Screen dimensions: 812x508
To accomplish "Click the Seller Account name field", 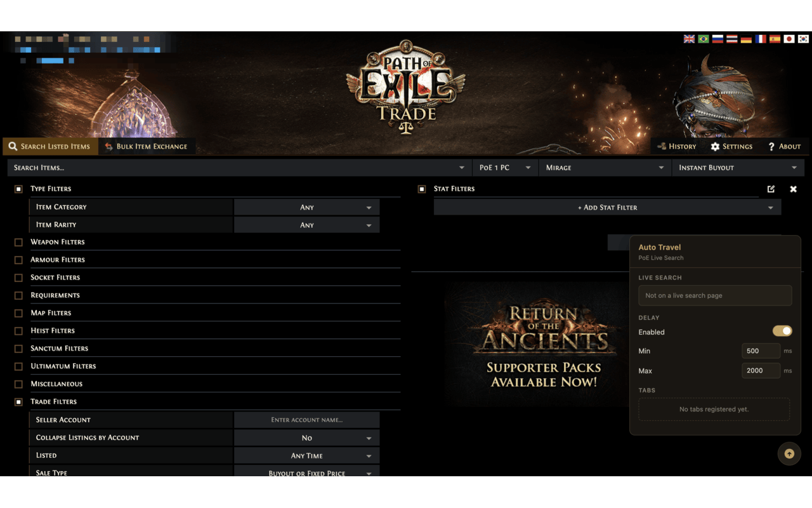I will click(x=306, y=420).
